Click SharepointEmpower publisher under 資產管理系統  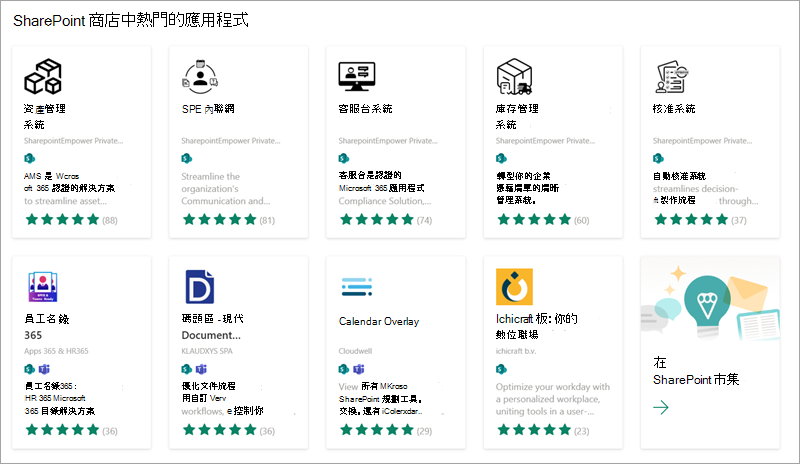(x=73, y=141)
